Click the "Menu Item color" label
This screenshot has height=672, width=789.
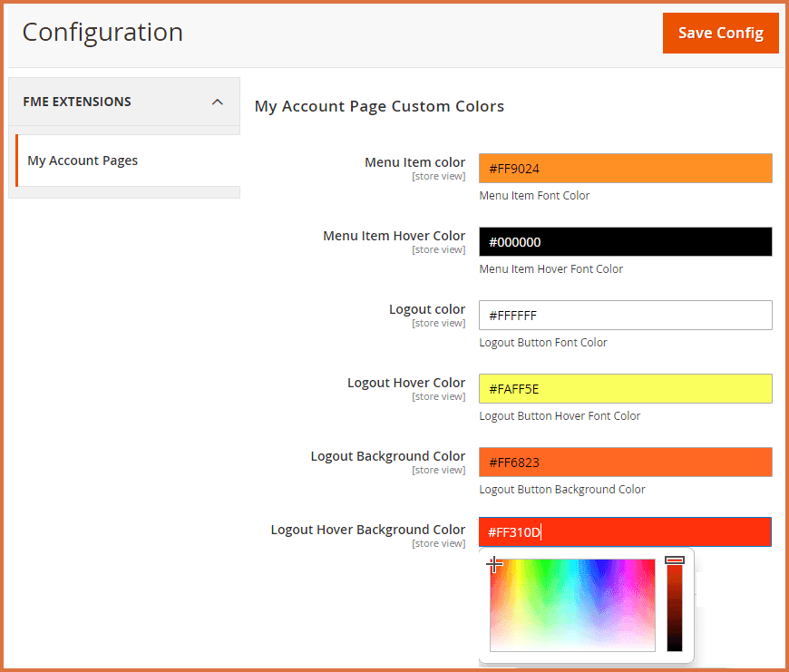coord(414,162)
